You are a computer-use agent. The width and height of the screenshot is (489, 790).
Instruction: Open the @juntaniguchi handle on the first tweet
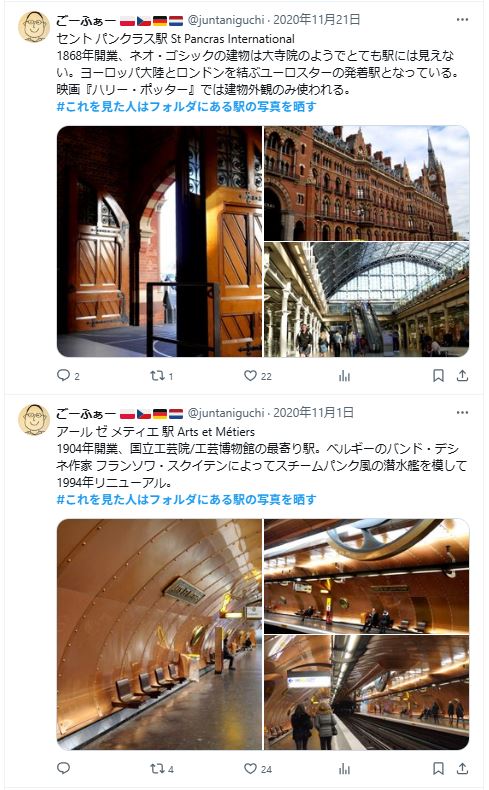(x=226, y=20)
